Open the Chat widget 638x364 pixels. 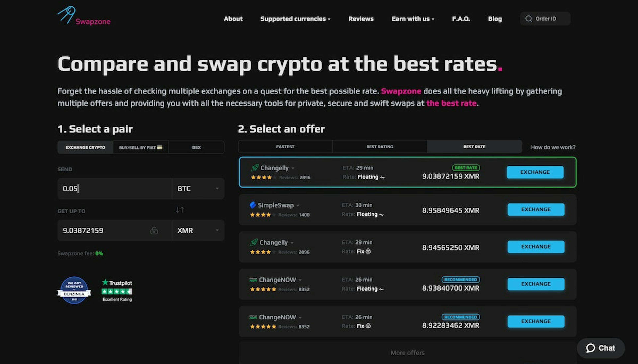[600, 348]
